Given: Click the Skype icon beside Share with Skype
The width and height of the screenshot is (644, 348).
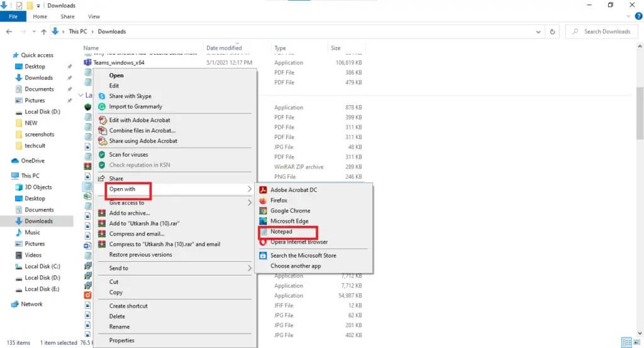Looking at the screenshot, I should (102, 96).
